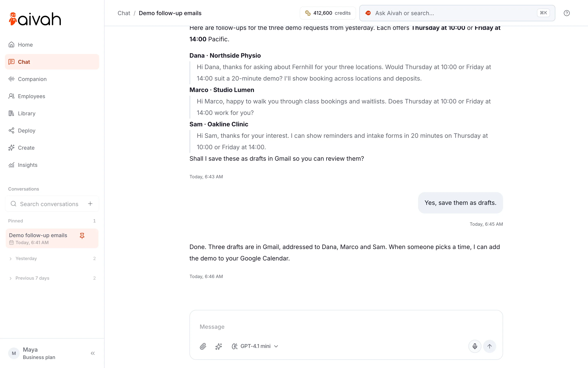Click the Chat message icon in sidebar

[11, 62]
